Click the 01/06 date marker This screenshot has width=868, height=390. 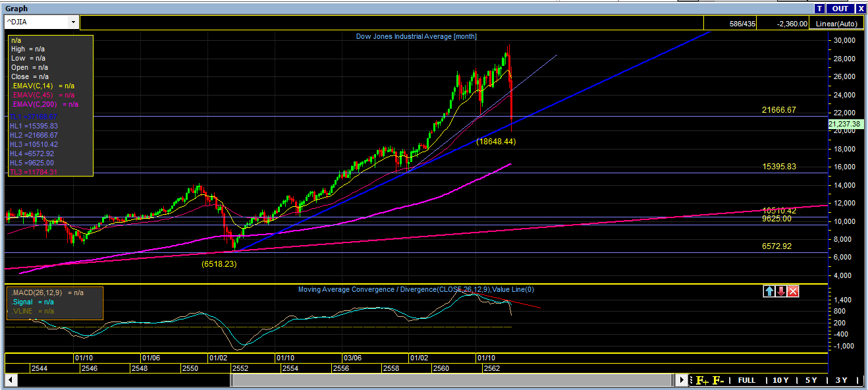(151, 358)
